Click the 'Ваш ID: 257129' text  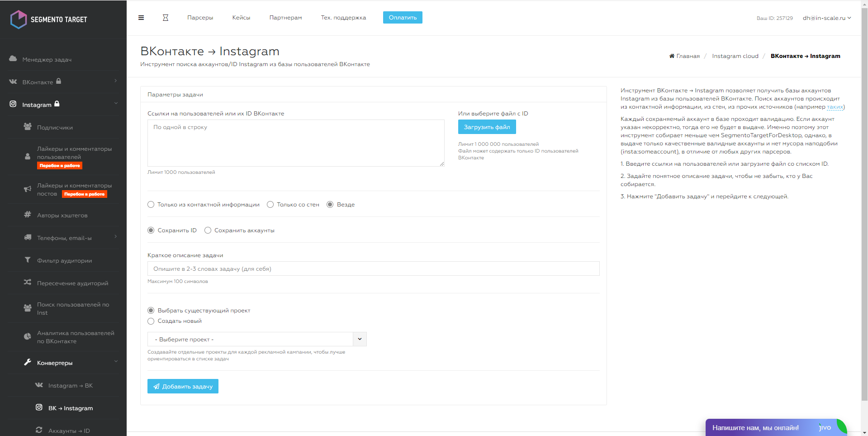[x=774, y=18]
